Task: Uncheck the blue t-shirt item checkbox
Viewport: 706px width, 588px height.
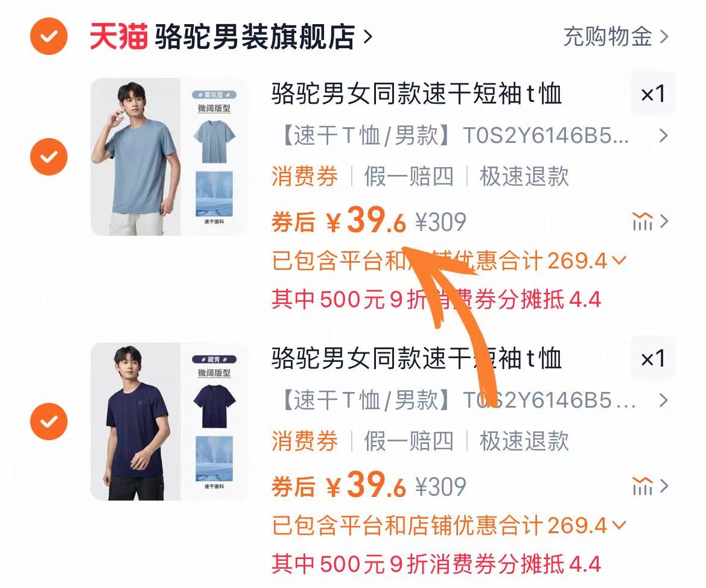Action: point(49,157)
